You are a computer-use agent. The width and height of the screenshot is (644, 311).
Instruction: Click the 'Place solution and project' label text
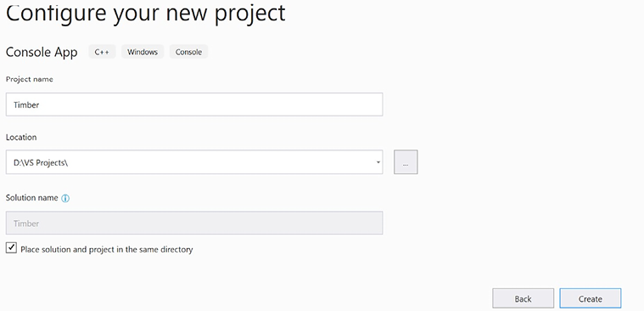107,249
